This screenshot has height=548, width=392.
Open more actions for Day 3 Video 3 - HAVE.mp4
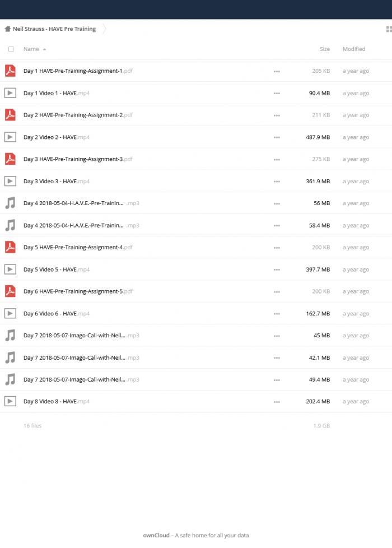pyautogui.click(x=277, y=182)
